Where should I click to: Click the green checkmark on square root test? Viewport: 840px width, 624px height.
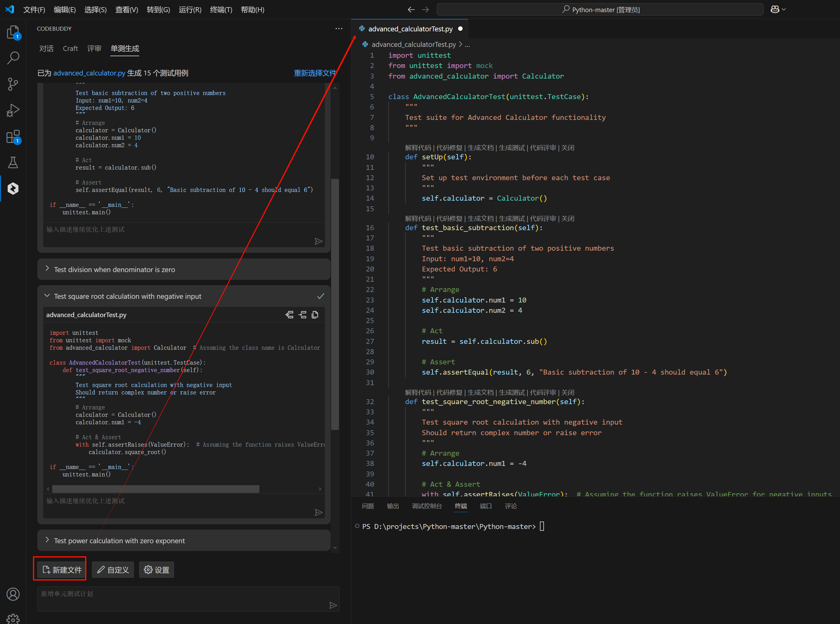coord(321,296)
